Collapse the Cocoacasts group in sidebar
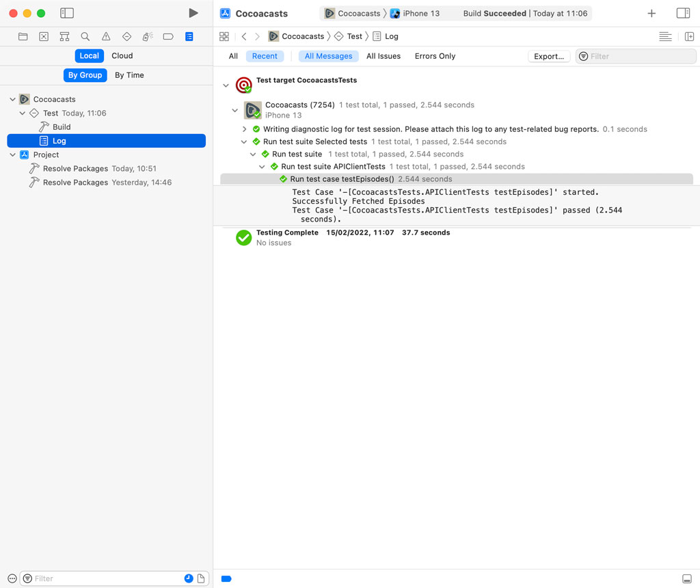Viewport: 700px width, 588px height. [12, 99]
